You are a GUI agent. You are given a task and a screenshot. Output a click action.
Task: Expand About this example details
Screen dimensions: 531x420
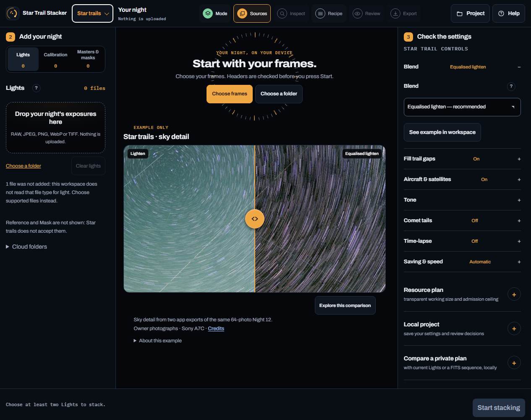(x=158, y=341)
